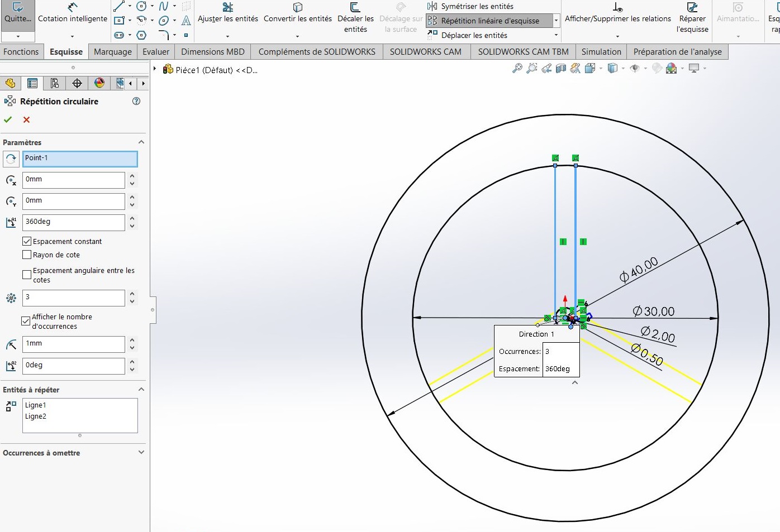Collapse the Entités à répéter section

click(141, 390)
